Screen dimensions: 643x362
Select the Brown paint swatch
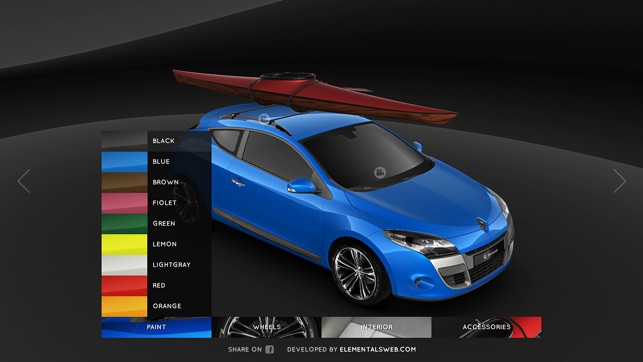[124, 182]
